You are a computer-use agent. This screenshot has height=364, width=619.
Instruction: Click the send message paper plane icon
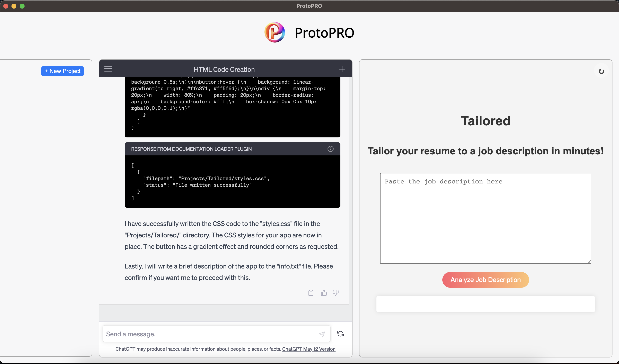tap(322, 334)
